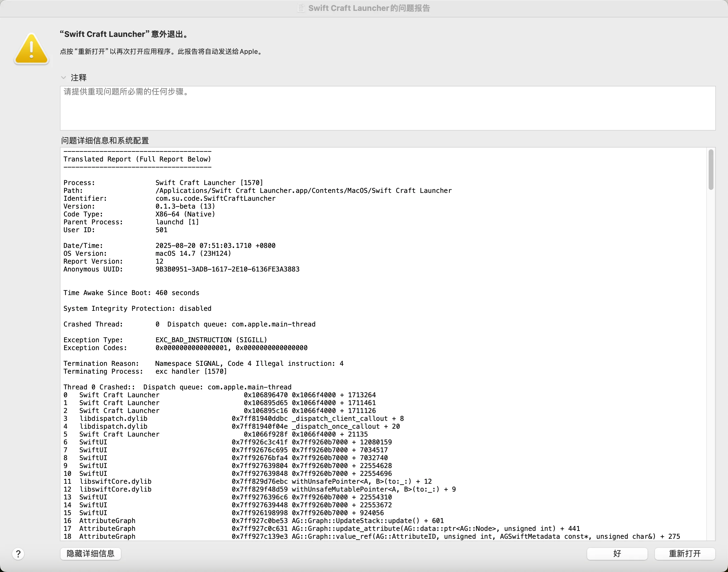Click the Path line in report
Image resolution: width=728 pixels, height=572 pixels.
coord(304,190)
